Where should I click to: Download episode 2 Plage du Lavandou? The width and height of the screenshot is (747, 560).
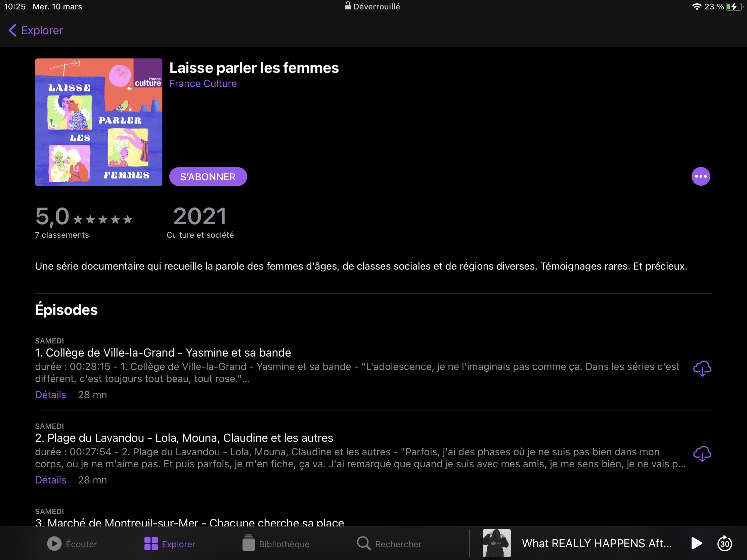[x=702, y=454]
